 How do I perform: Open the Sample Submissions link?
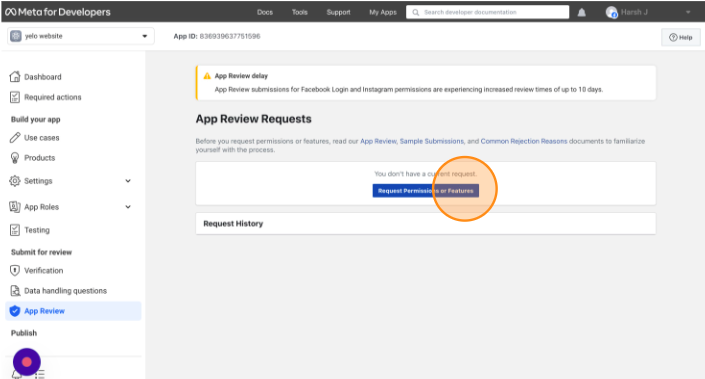click(431, 141)
